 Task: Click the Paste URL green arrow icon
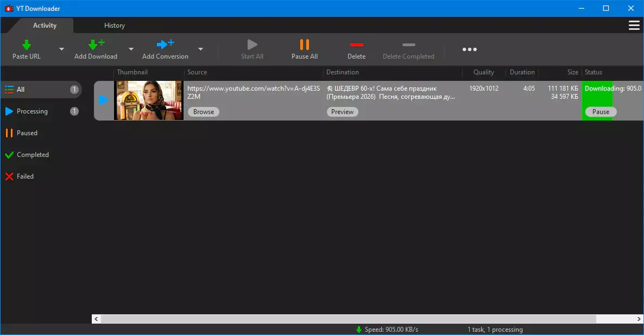[26, 45]
